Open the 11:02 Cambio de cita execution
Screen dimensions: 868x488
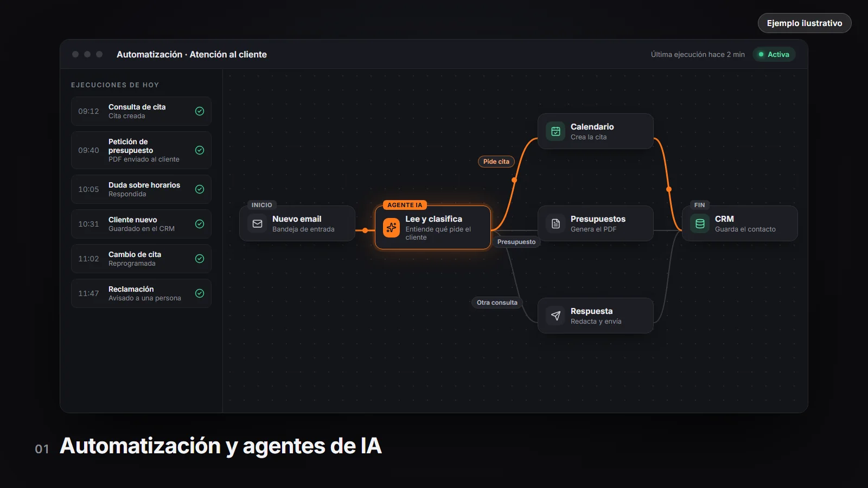click(141, 259)
